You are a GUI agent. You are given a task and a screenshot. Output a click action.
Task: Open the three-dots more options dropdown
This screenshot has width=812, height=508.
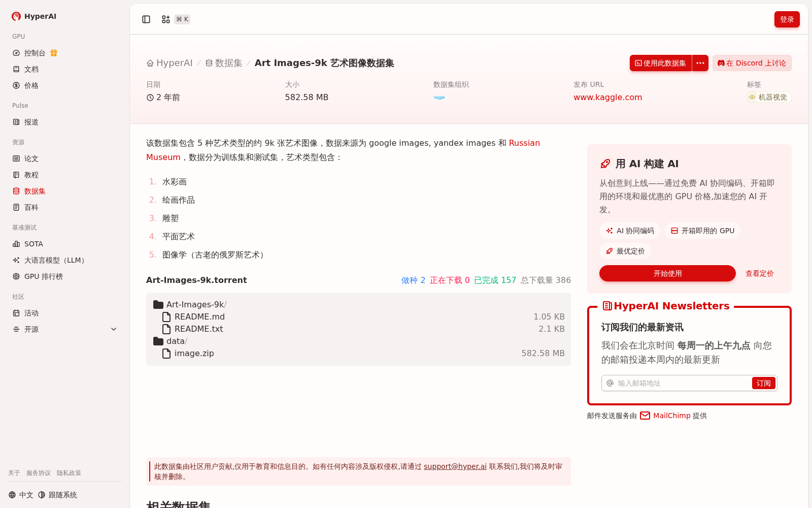[x=700, y=63]
